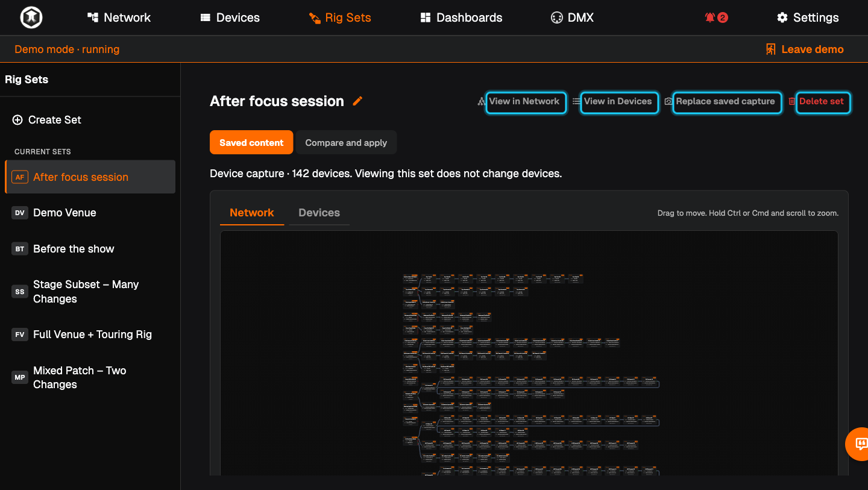Select the Network tab in capture panel
The height and width of the screenshot is (490, 868).
pos(252,213)
